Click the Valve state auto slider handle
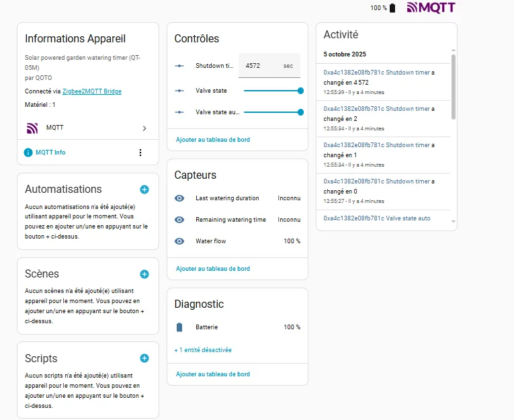Viewport: 514px width, 420px height. tap(300, 112)
